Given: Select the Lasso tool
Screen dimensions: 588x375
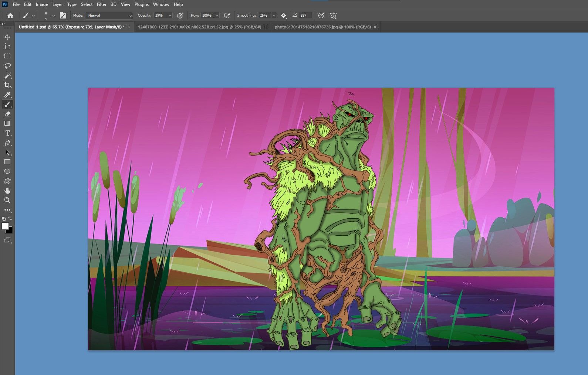Looking at the screenshot, I should (x=7, y=66).
